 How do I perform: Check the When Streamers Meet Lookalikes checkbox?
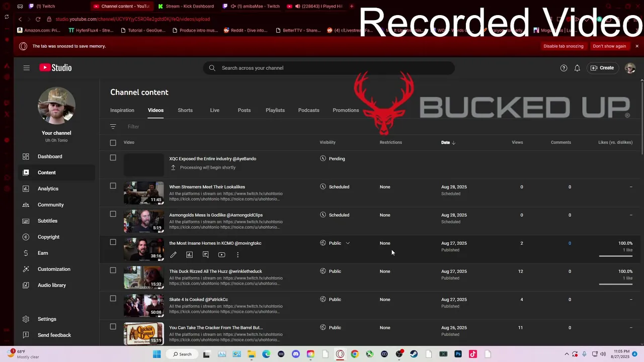point(113,186)
